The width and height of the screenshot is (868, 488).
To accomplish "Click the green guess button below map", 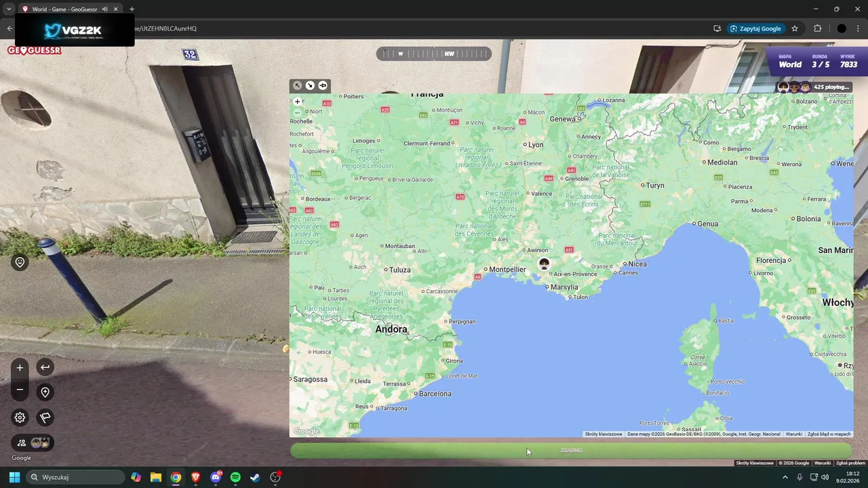I will (x=571, y=450).
